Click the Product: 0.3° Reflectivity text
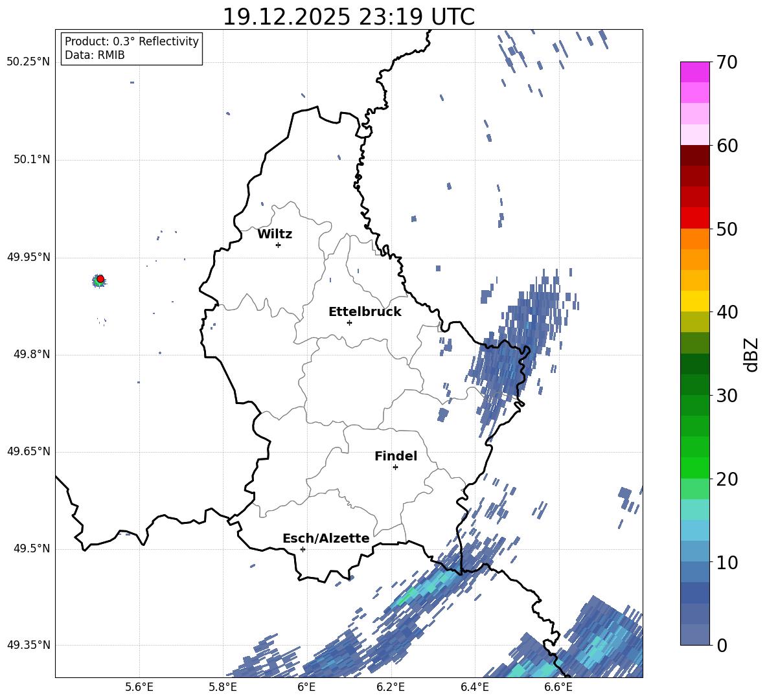Screen dimensions: 767x700 click(132, 41)
